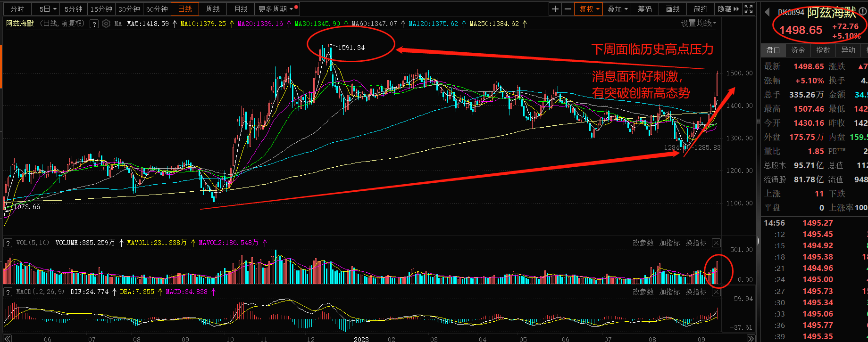Open 叠加 overlay dropdown

pyautogui.click(x=617, y=9)
